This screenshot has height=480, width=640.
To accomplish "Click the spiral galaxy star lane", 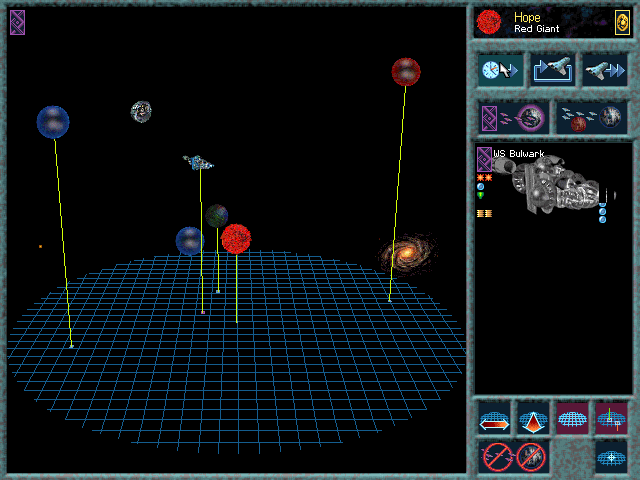I will pyautogui.click(x=407, y=253).
